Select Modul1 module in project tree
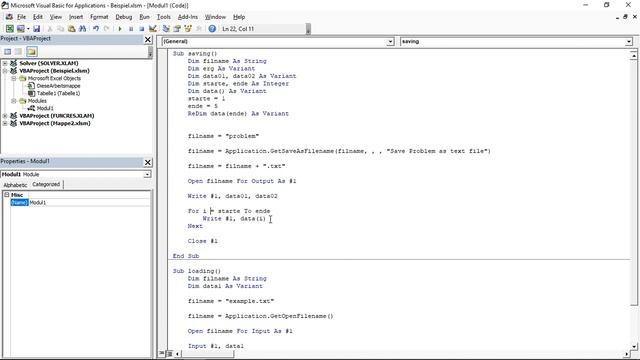640x360 pixels. 45,108
